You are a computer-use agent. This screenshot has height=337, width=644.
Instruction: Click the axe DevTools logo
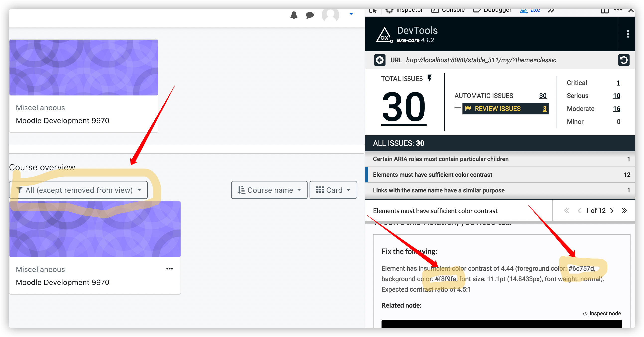[x=385, y=35]
